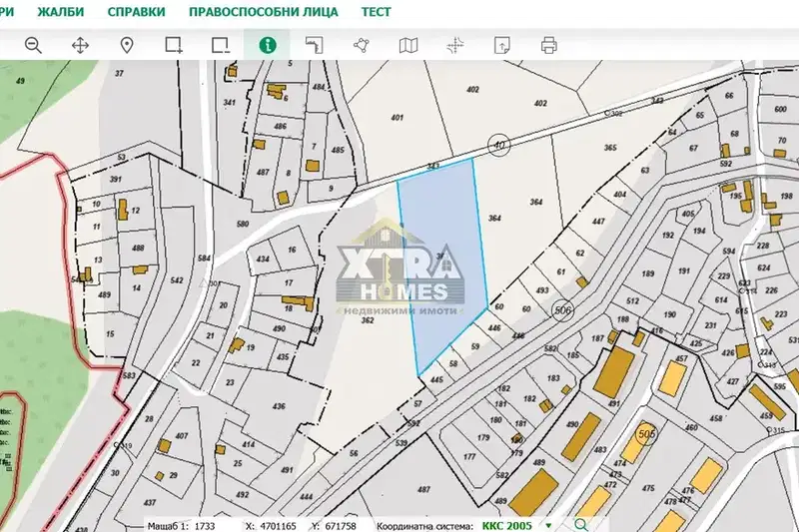The height and width of the screenshot is (532, 799).
Task: Open the ТЕСТ menu
Action: coord(377,12)
